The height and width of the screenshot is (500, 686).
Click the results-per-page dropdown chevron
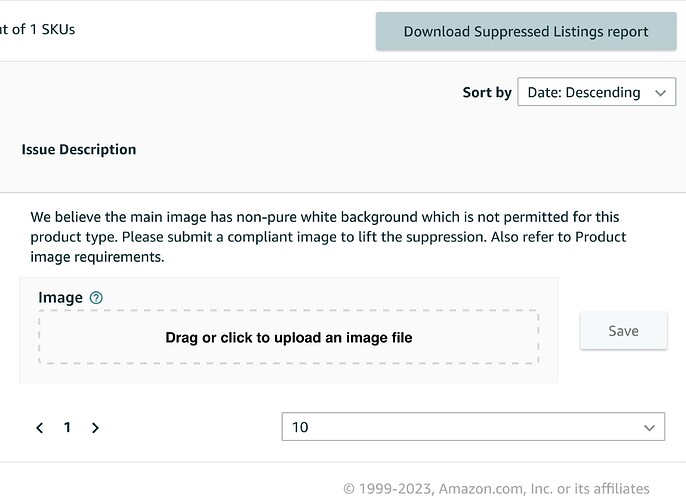[649, 427]
